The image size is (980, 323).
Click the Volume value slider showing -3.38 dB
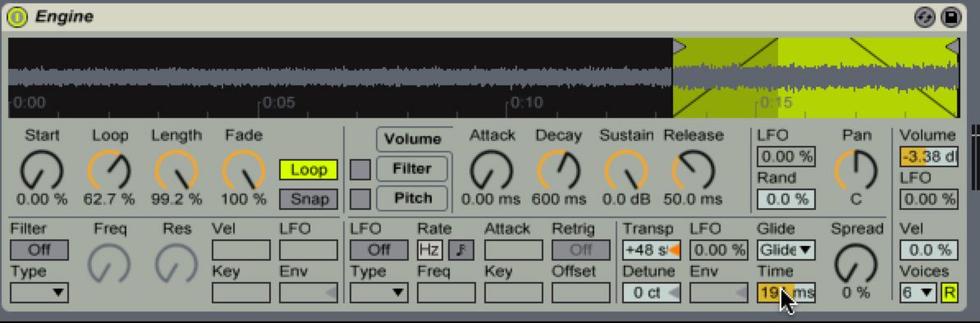point(928,157)
